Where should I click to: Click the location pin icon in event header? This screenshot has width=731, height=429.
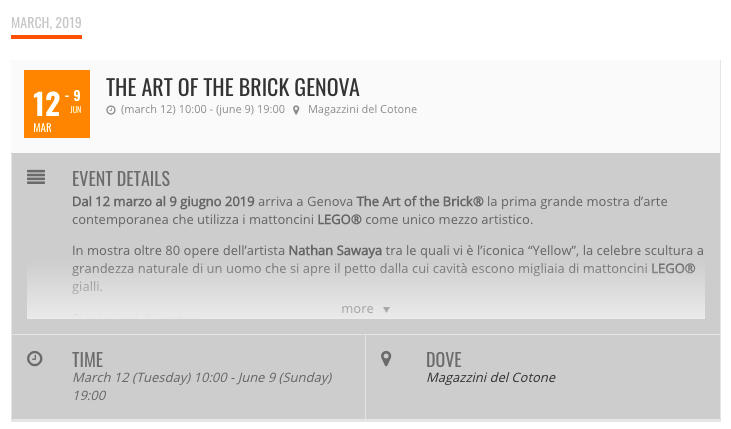[296, 110]
